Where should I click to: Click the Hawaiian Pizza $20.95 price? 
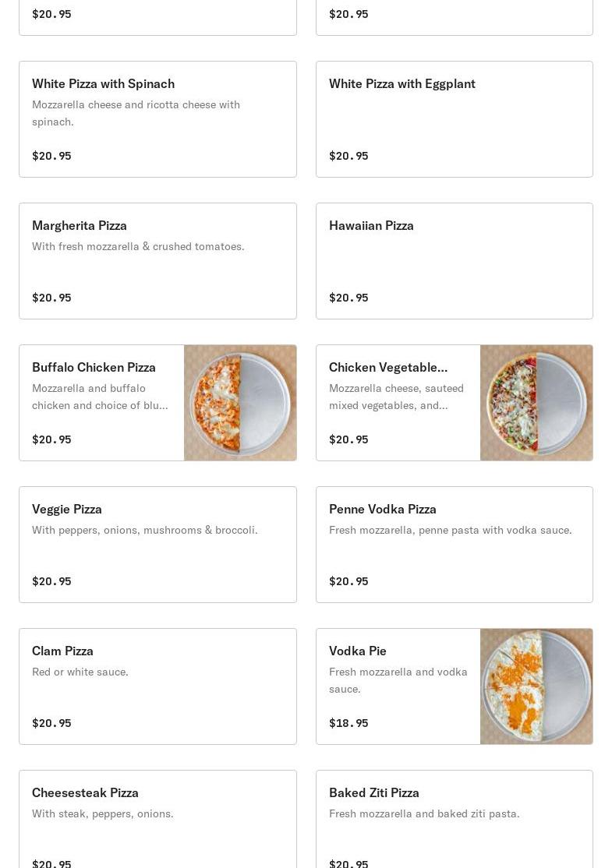[x=348, y=298]
